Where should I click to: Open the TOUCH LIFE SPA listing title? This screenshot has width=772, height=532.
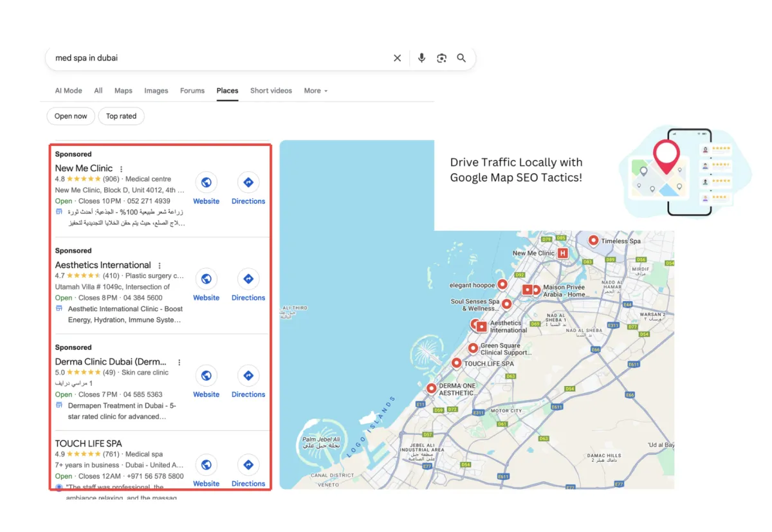click(x=88, y=443)
